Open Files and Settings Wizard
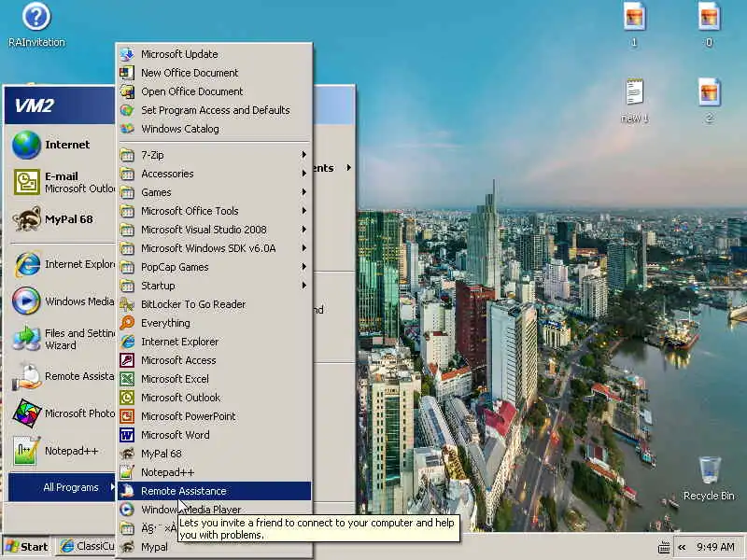 pyautogui.click(x=61, y=339)
